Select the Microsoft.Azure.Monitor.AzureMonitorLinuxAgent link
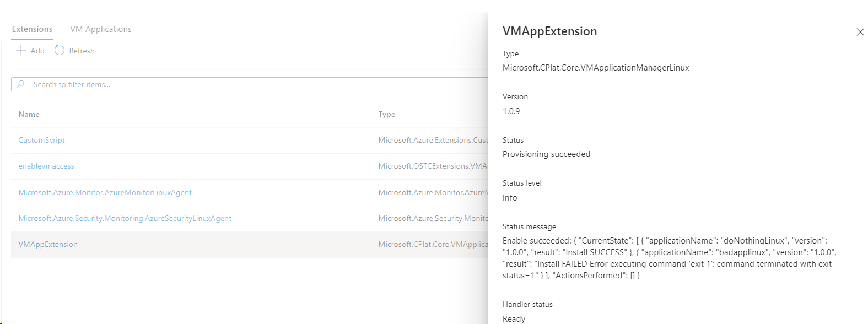 click(x=105, y=192)
